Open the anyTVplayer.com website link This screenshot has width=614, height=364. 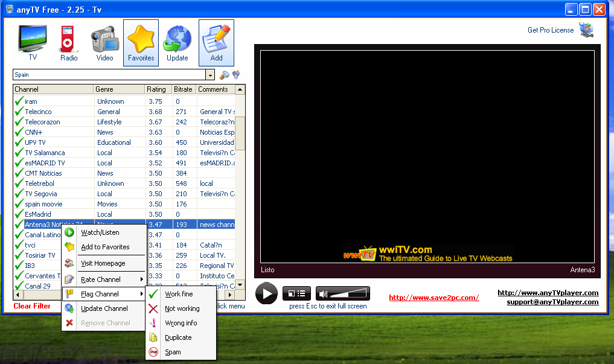click(548, 293)
